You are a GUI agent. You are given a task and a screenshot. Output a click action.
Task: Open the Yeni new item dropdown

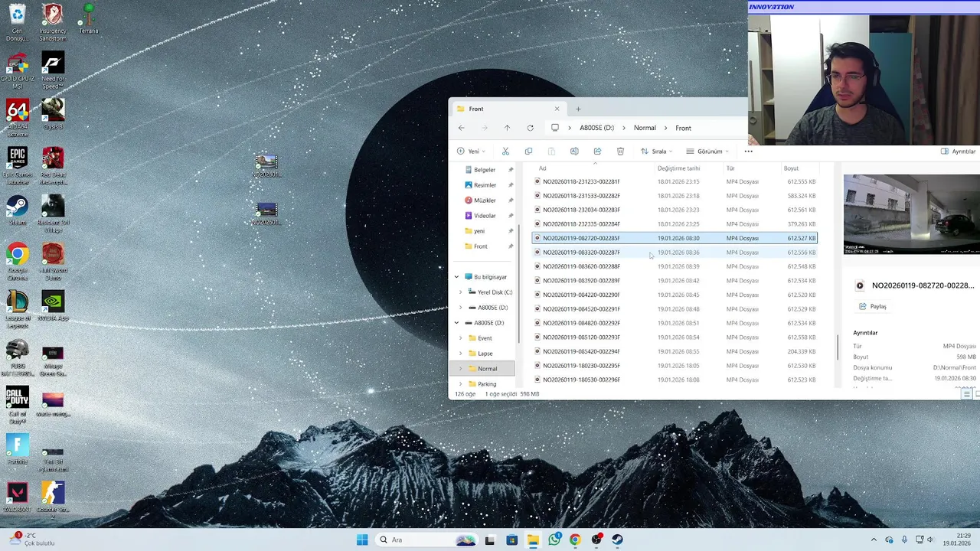[x=471, y=152]
